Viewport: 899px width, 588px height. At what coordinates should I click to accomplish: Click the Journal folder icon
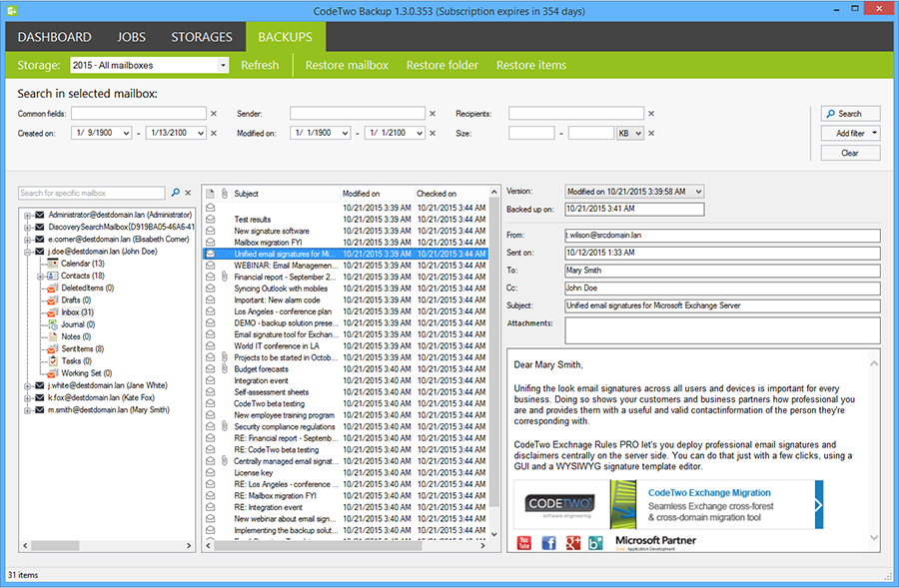point(53,324)
